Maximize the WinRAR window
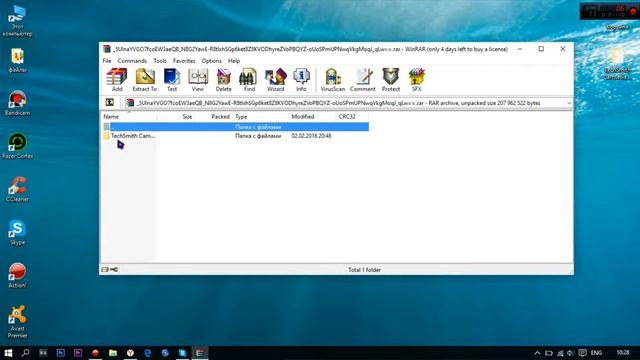Viewport: 640px width, 360px height. click(x=541, y=49)
